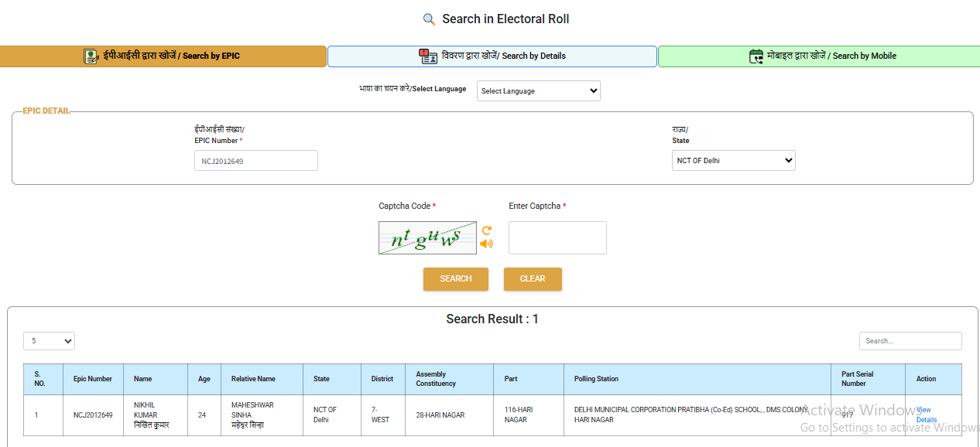
Task: Click the magnifier icon beside Search in Electoral Roll
Action: (429, 19)
